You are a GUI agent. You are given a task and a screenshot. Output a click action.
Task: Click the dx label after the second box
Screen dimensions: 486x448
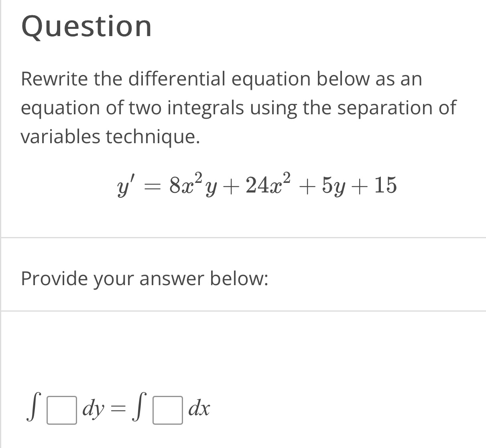tap(199, 410)
